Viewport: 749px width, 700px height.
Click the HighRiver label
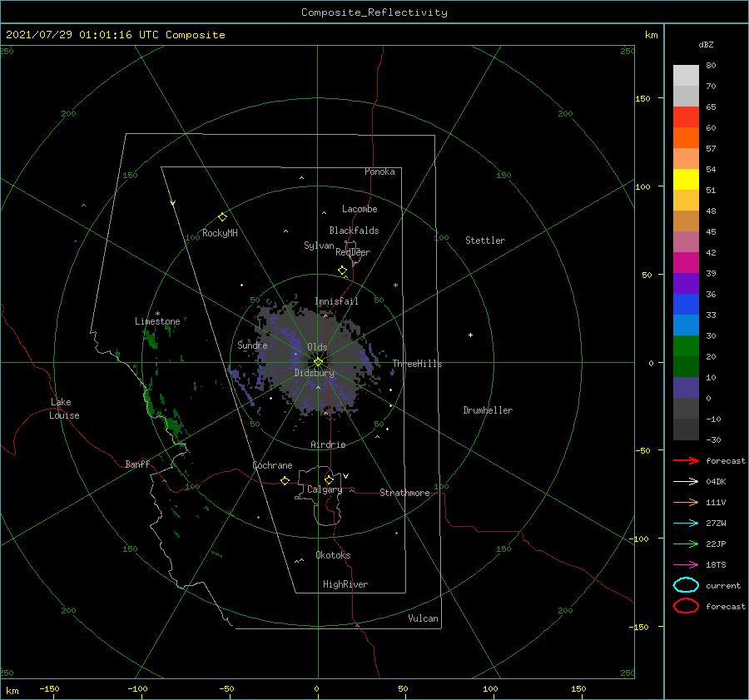(x=345, y=584)
